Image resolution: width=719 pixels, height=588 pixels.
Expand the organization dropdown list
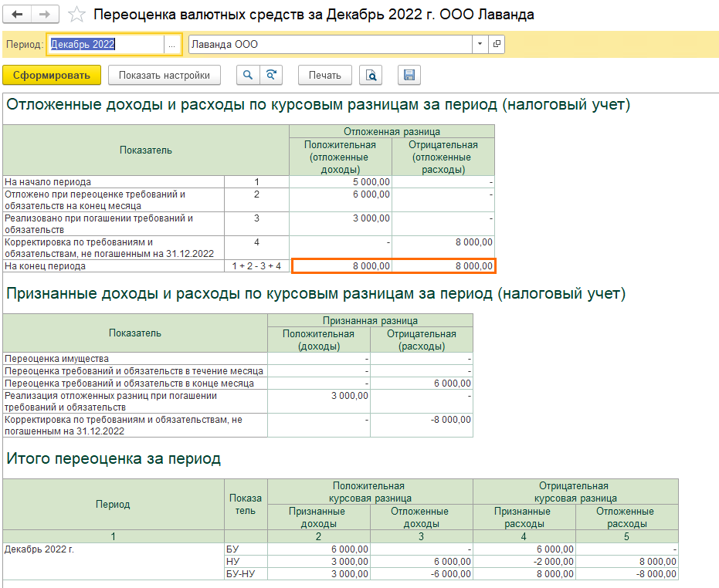pos(480,45)
